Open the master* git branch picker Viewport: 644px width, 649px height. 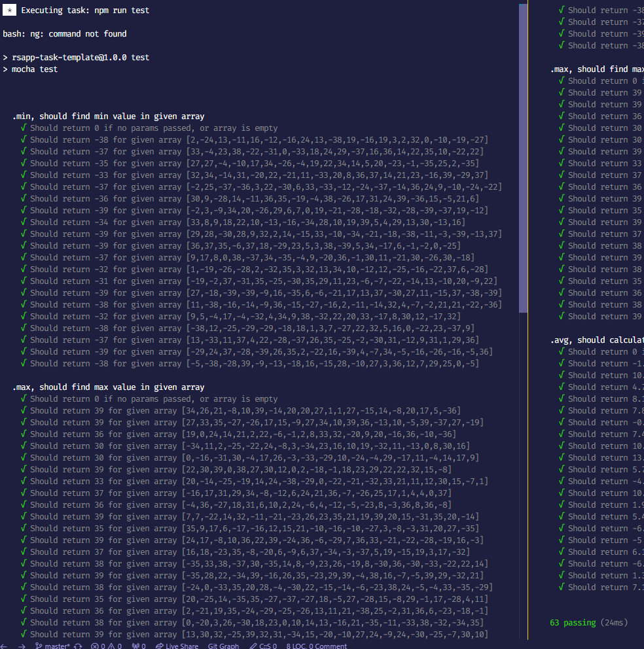(x=52, y=646)
